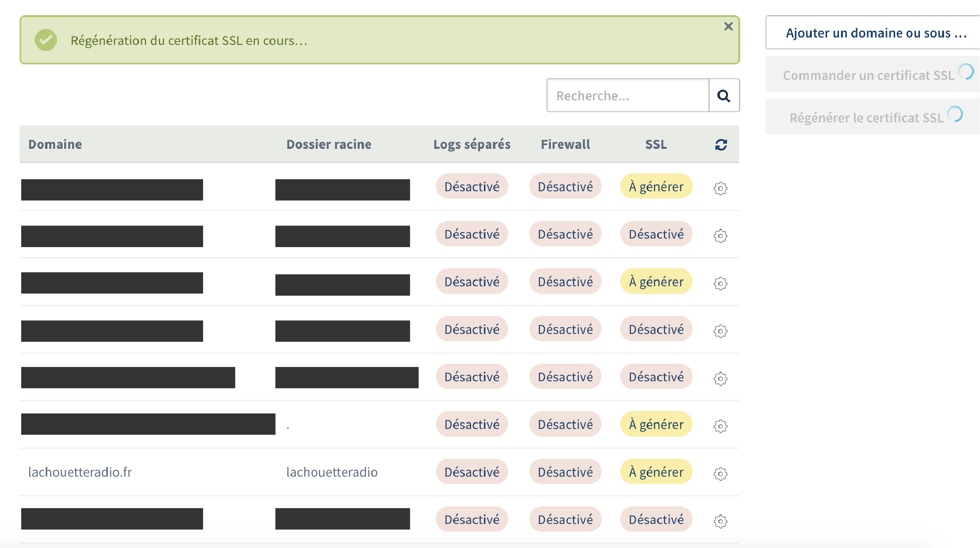Sort by the Domaine column header
Image resolution: width=980 pixels, height=548 pixels.
55,144
